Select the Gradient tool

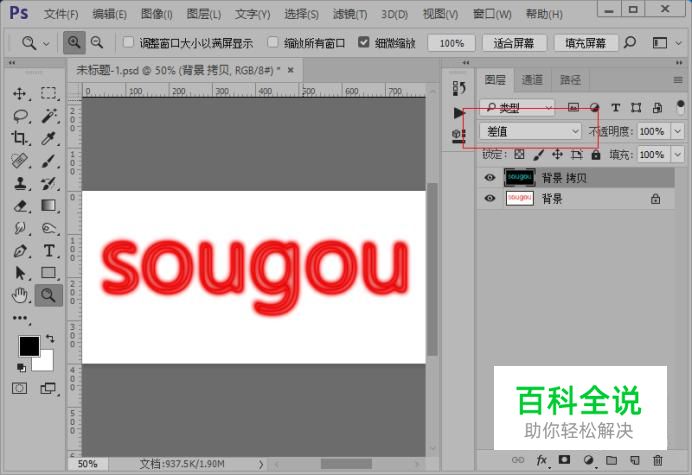49,206
